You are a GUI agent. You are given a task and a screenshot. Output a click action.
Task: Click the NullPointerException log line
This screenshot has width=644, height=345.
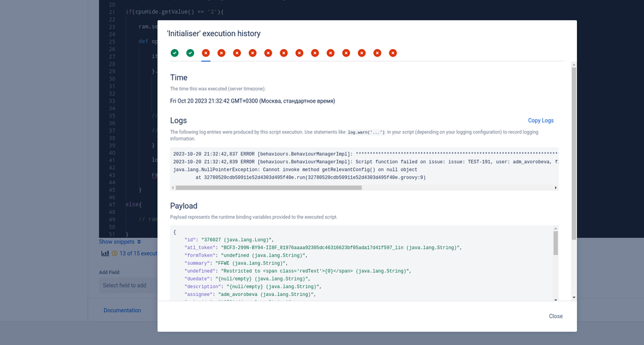[295, 170]
